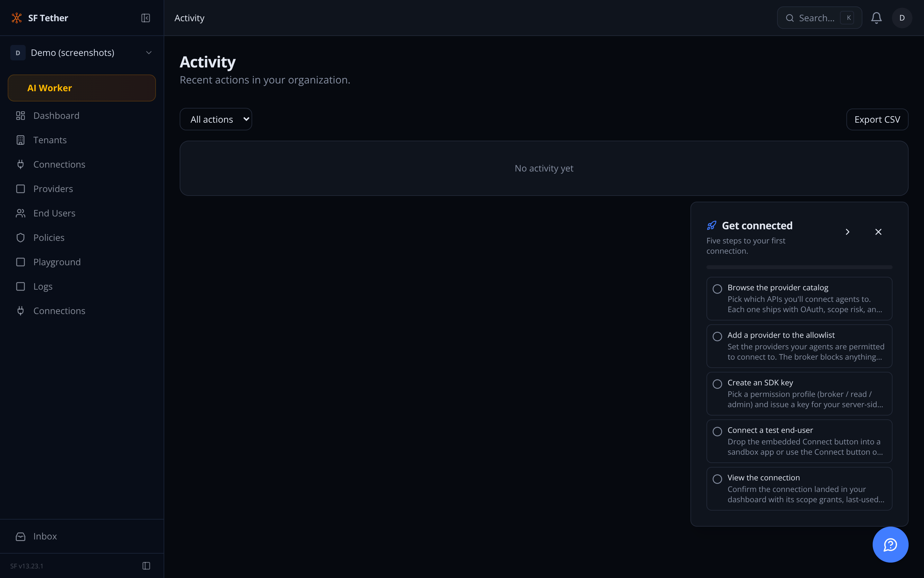Click the first Connections plug icon

21,164
